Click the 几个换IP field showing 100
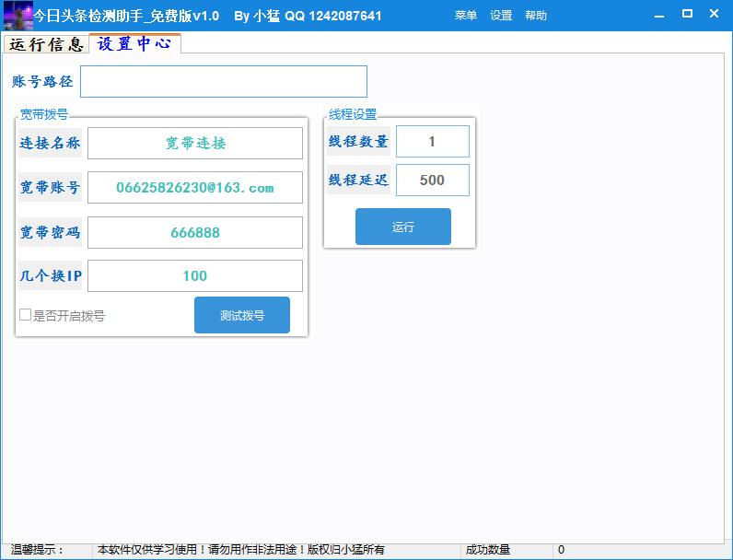This screenshot has width=733, height=560. pos(195,275)
